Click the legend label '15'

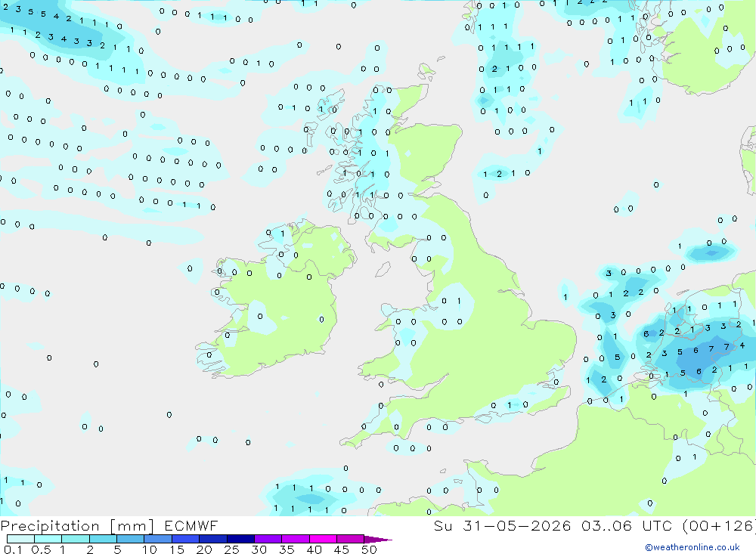pos(177,549)
